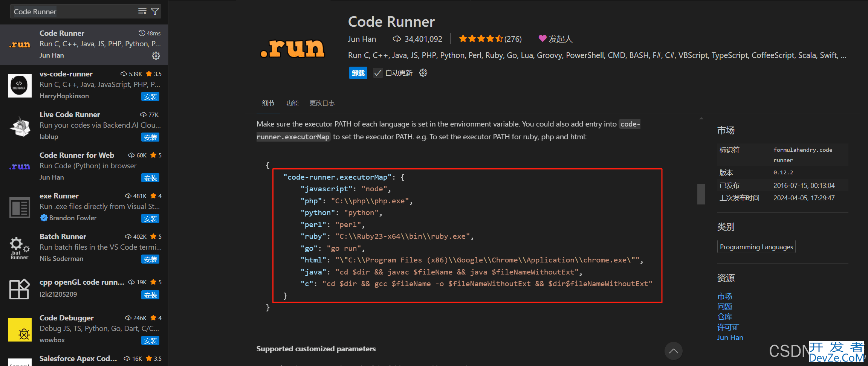This screenshot has width=868, height=366.
Task: Click the scroll-to-top arrow button
Action: point(674,351)
